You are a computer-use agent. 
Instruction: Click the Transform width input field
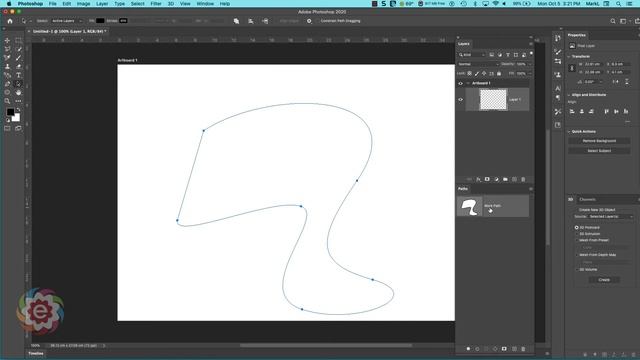pos(592,64)
